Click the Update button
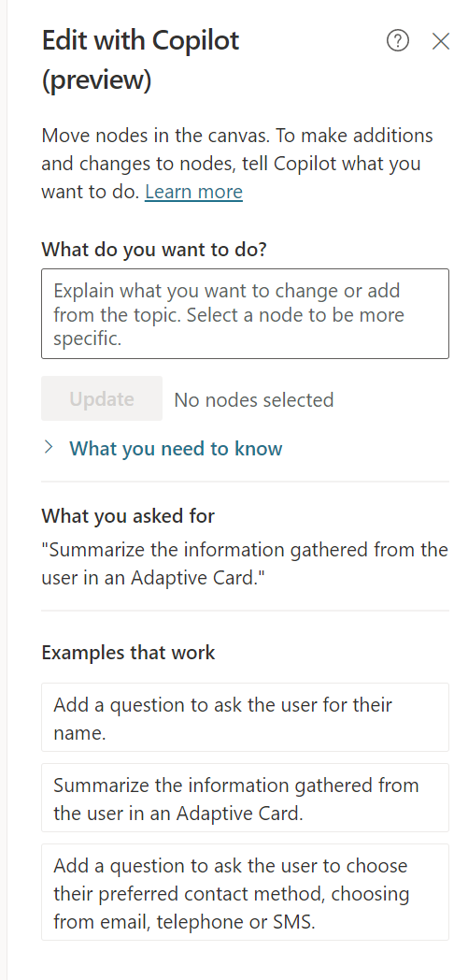Screen dimensions: 468x980 coord(102,398)
